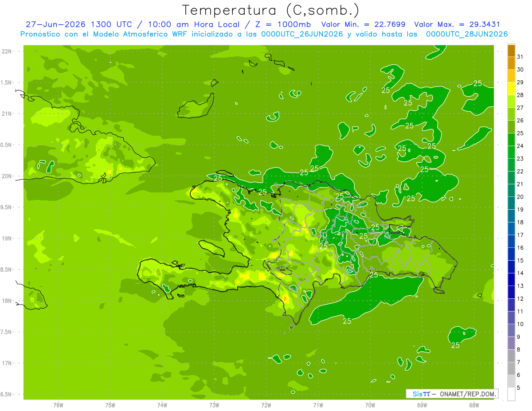
Task: Select the 'Valor Max. = 29.3431' value
Action: (457, 24)
